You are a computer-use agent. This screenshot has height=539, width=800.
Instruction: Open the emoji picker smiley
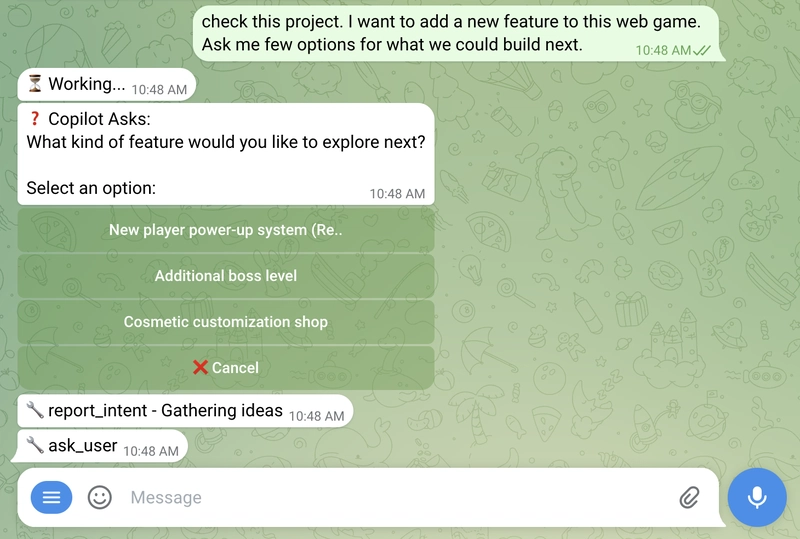(x=100, y=497)
